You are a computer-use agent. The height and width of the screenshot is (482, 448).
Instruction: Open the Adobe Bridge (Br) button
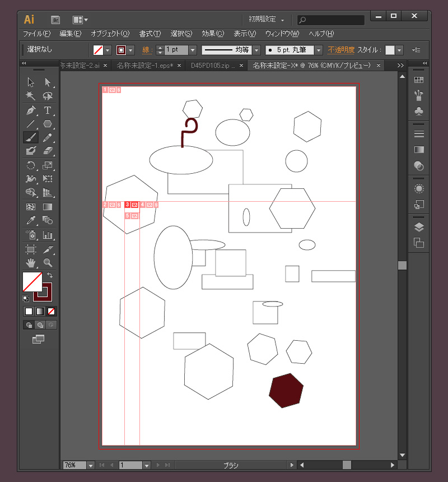(55, 20)
